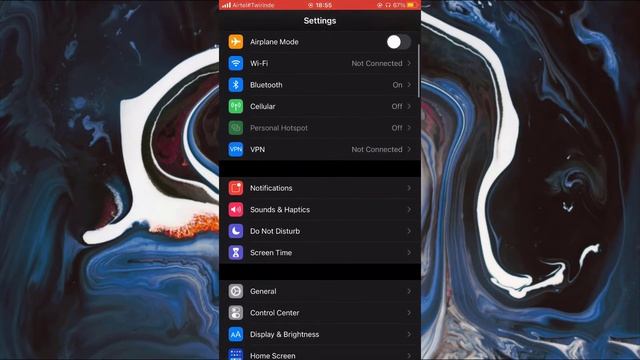Click the Personal Hotspot 'Off' value

(397, 128)
